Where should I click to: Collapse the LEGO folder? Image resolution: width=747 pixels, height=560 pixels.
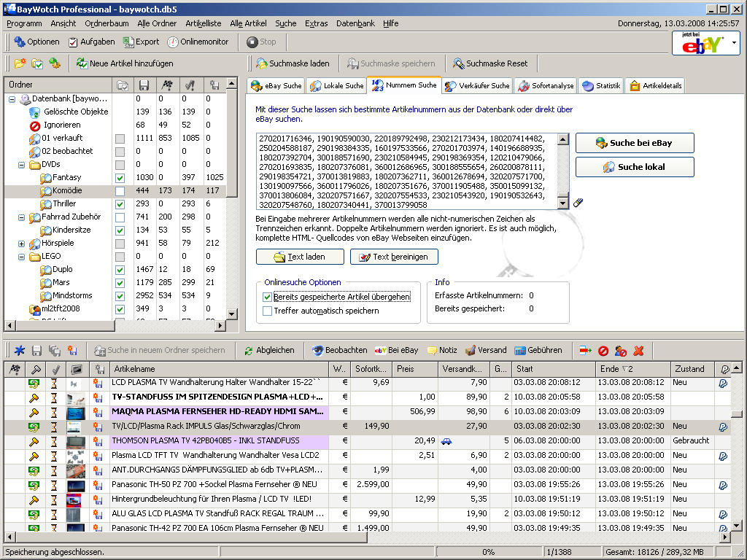click(21, 257)
